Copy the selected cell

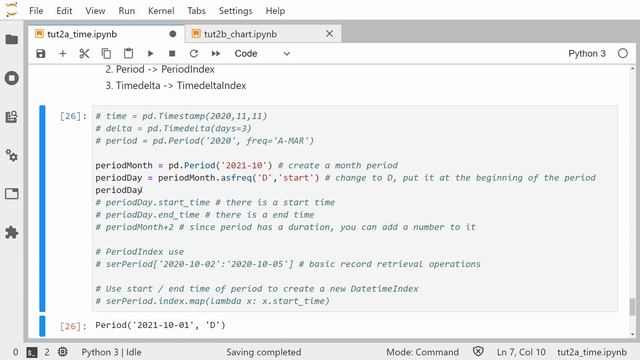click(x=106, y=53)
